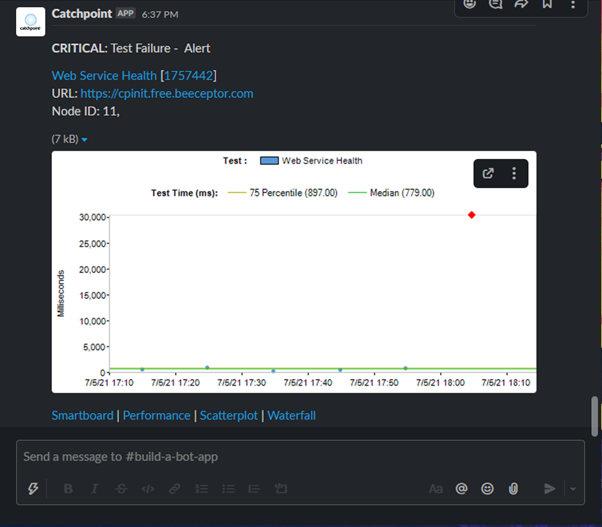602x527 pixels.
Task: Toggle inline code formatting
Action: [x=148, y=489]
